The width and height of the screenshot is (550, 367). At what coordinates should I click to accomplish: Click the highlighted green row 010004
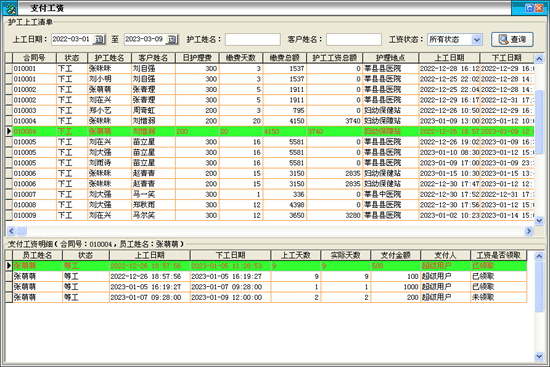click(269, 132)
